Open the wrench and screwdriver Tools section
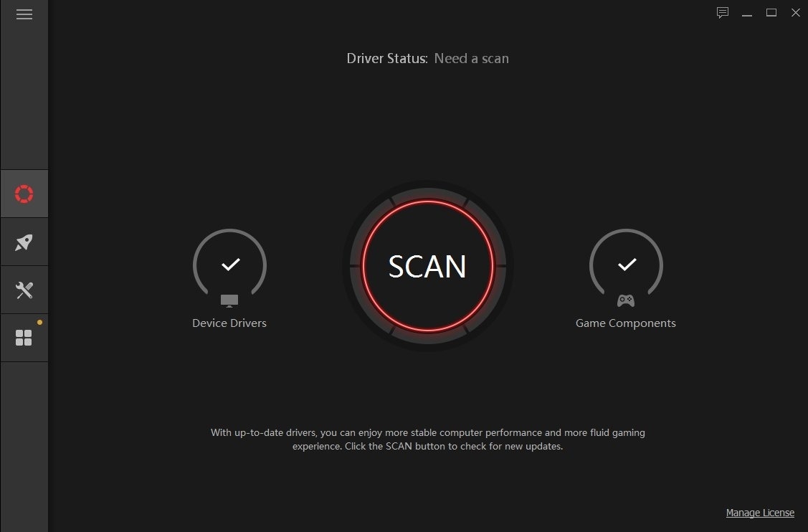The height and width of the screenshot is (532, 808). coord(24,290)
